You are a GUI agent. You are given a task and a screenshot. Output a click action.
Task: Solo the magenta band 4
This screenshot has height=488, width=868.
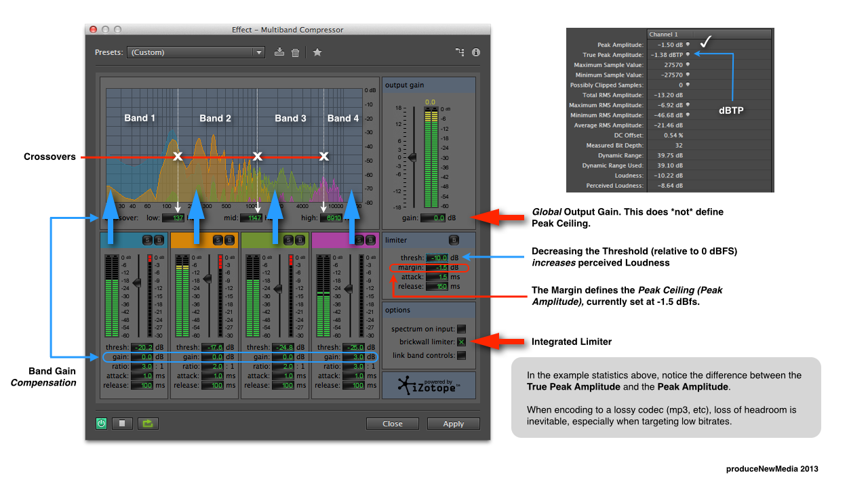pyautogui.click(x=357, y=240)
